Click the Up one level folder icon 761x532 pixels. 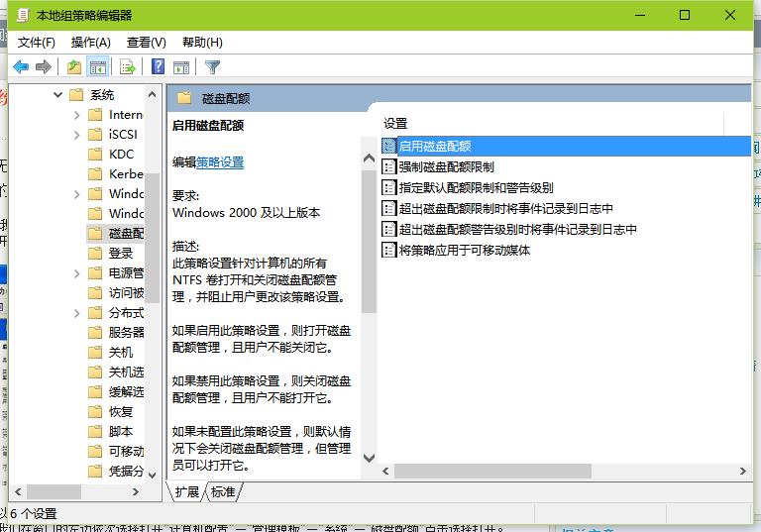pyautogui.click(x=73, y=67)
